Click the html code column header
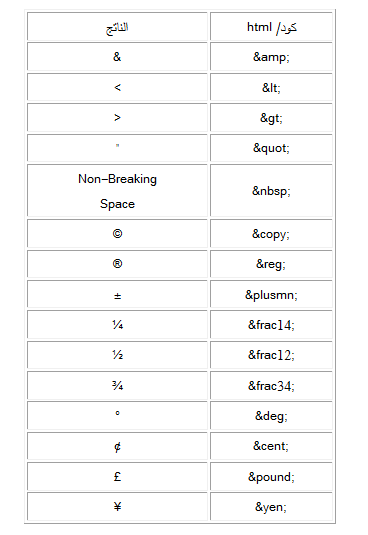This screenshot has height=535, width=368. pyautogui.click(x=271, y=27)
